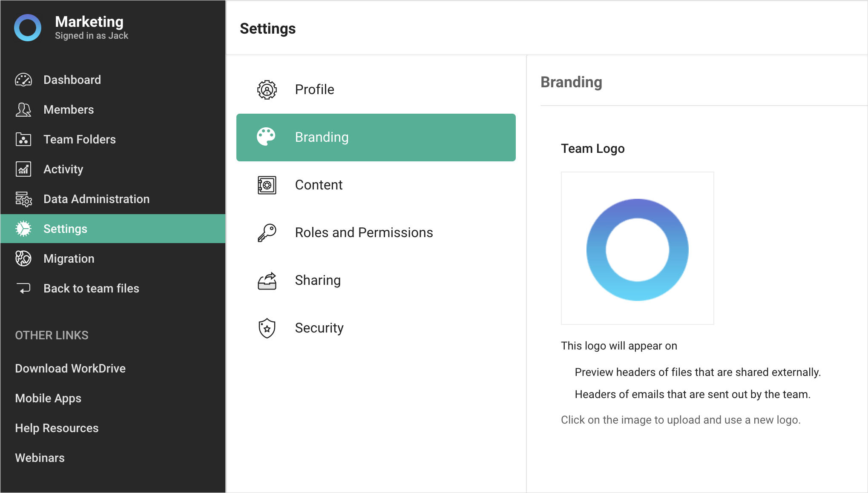
Task: Open Team Folders via its folder icon
Action: click(23, 140)
